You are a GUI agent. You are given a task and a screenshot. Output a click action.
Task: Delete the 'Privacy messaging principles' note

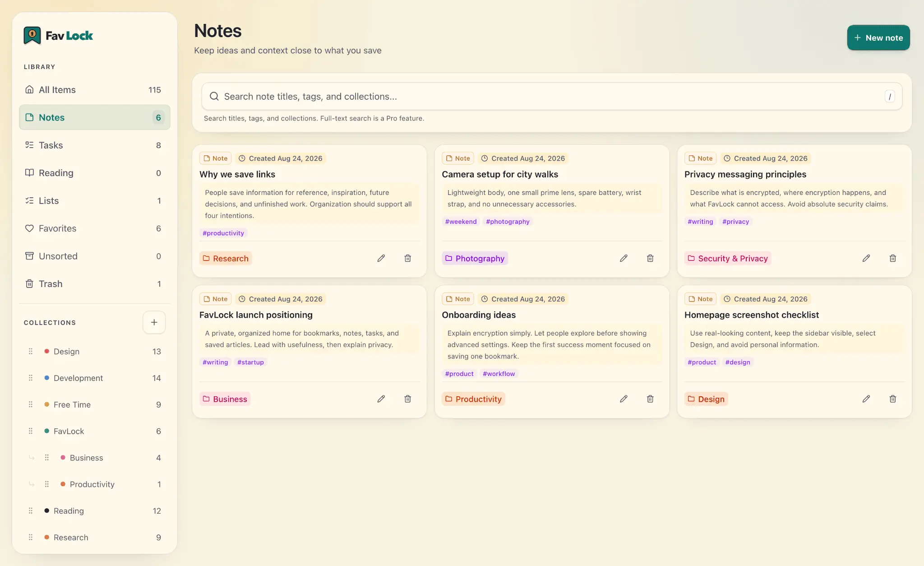pyautogui.click(x=892, y=258)
